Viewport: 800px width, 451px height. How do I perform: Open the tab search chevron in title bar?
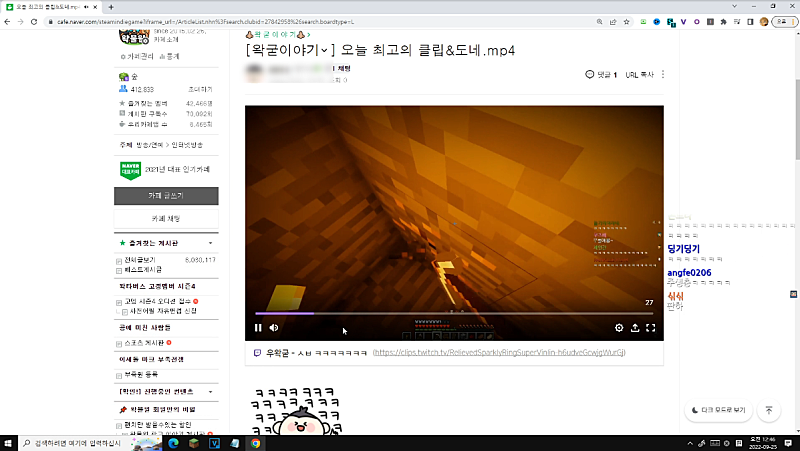(735, 6)
